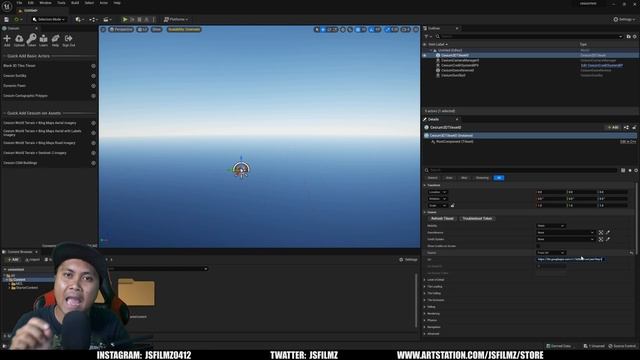Click the scale lock icon

tap(452, 205)
